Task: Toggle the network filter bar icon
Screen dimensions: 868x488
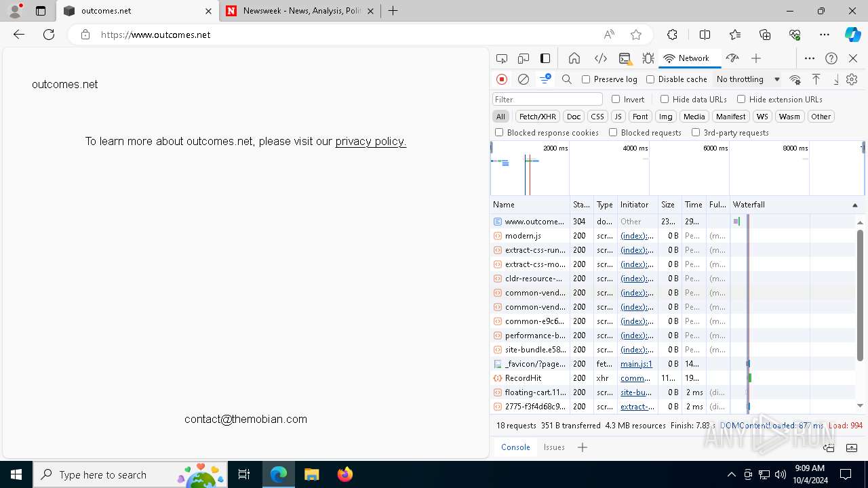Action: pyautogui.click(x=545, y=79)
